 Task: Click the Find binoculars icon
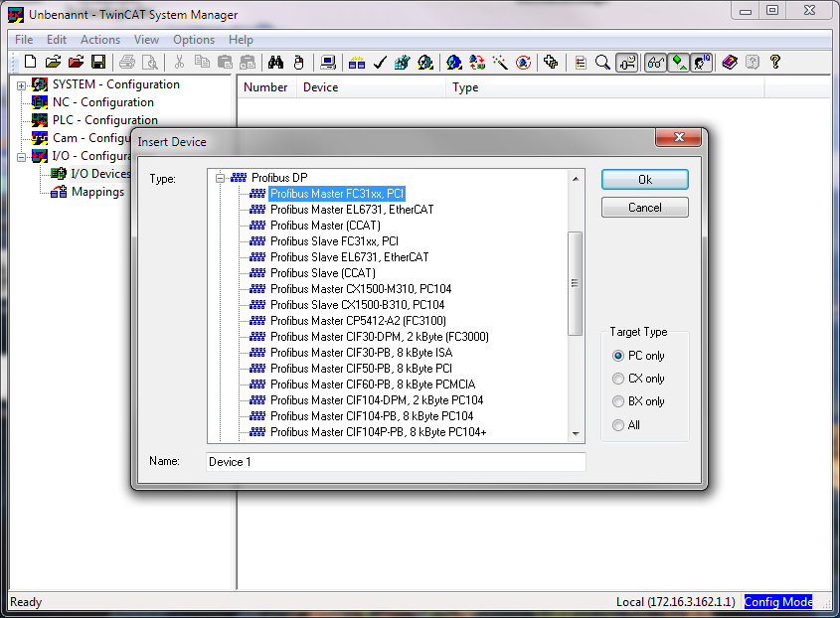pyautogui.click(x=276, y=63)
